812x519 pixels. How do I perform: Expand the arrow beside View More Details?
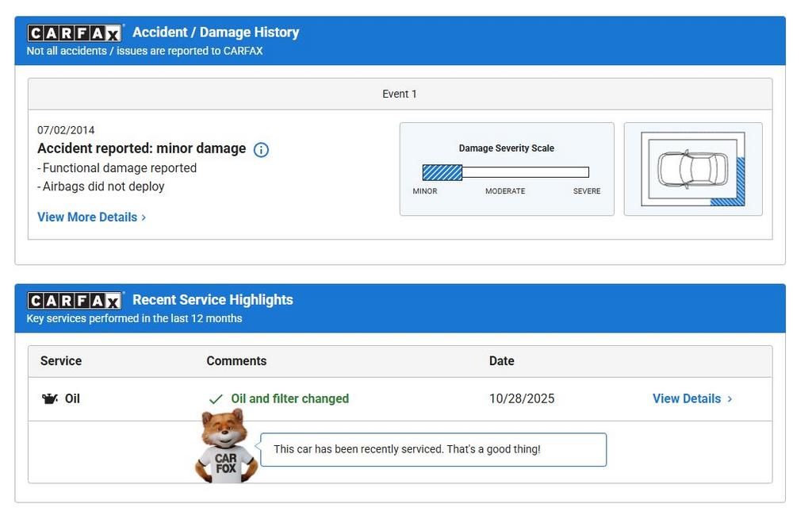click(x=144, y=217)
